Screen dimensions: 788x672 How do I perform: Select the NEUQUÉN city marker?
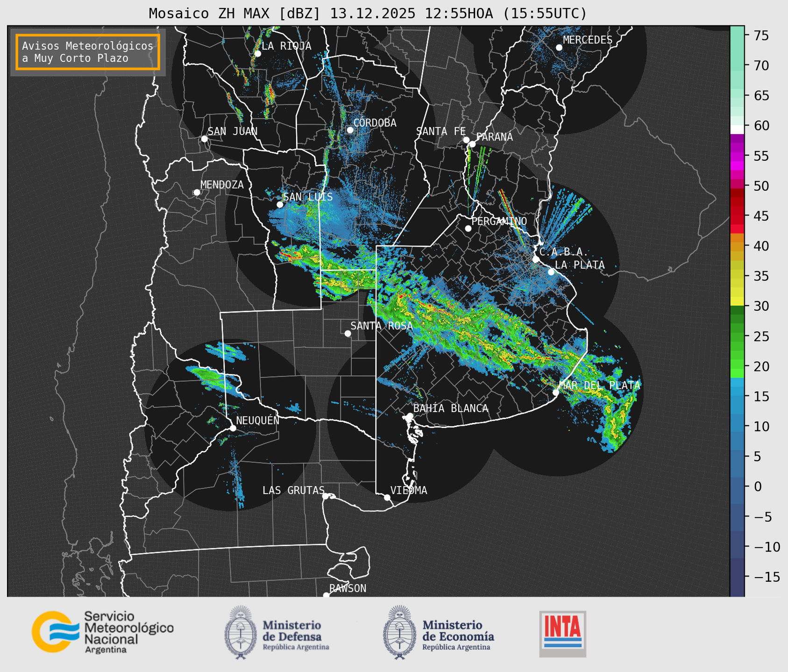[233, 428]
